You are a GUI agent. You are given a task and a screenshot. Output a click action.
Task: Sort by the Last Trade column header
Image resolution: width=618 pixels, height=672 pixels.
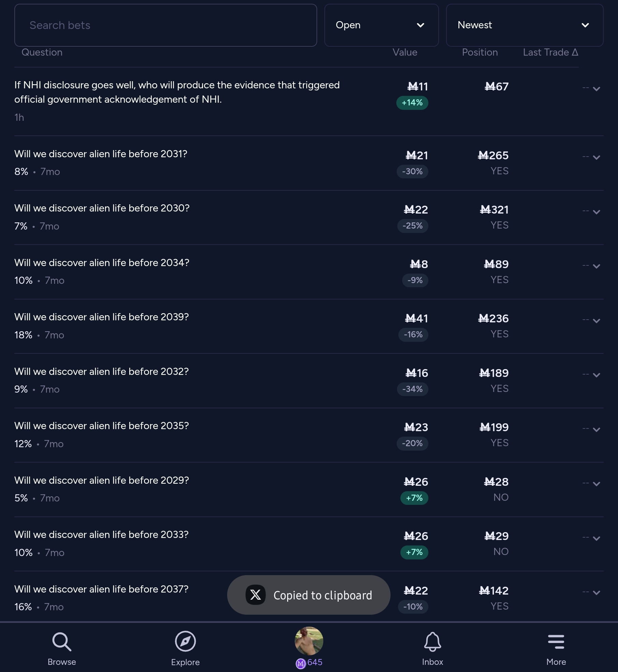(x=550, y=52)
